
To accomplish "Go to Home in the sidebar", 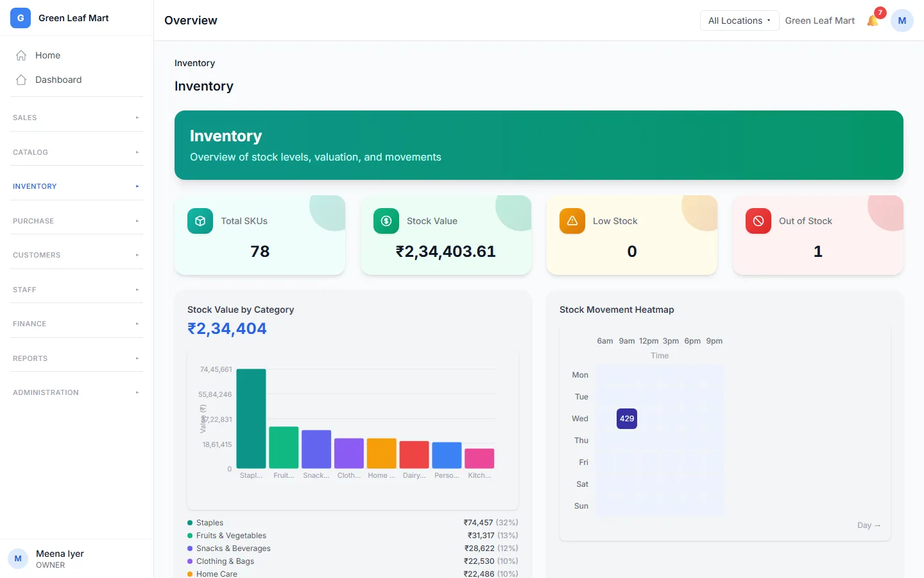I will point(77,55).
